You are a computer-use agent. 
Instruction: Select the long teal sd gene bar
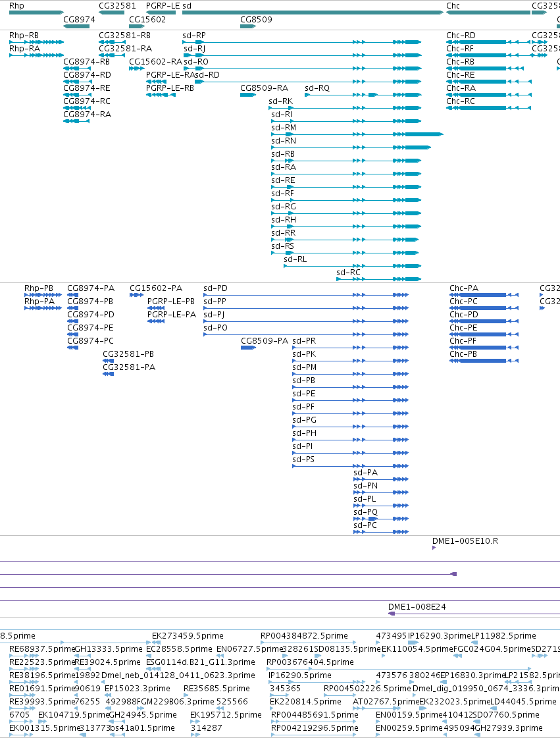point(313,13)
